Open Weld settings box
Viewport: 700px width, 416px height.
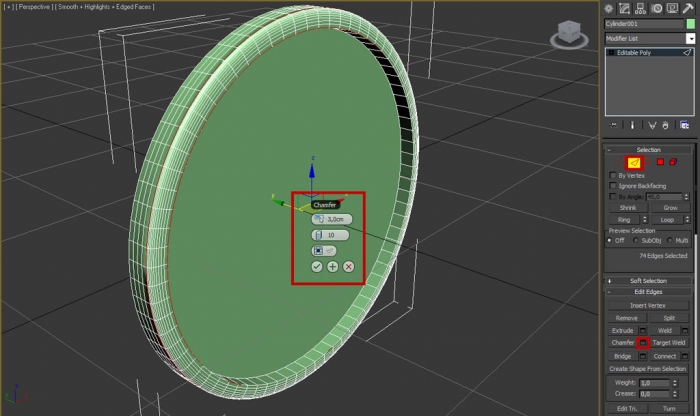click(x=685, y=331)
